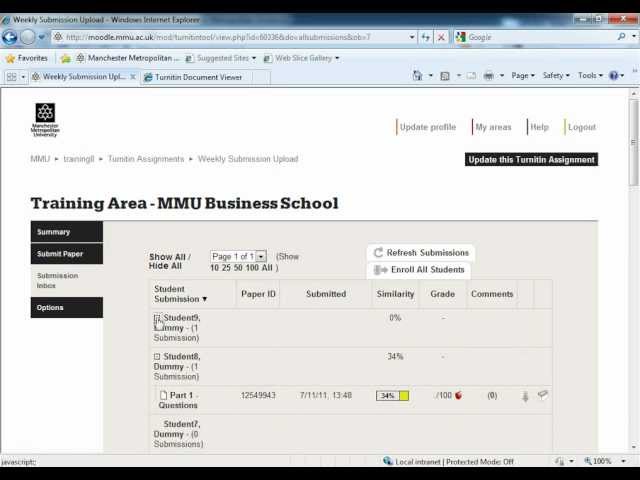Screen dimensions: 640x480
Task: Click the Part 1 Questions document icon
Action: point(164,395)
